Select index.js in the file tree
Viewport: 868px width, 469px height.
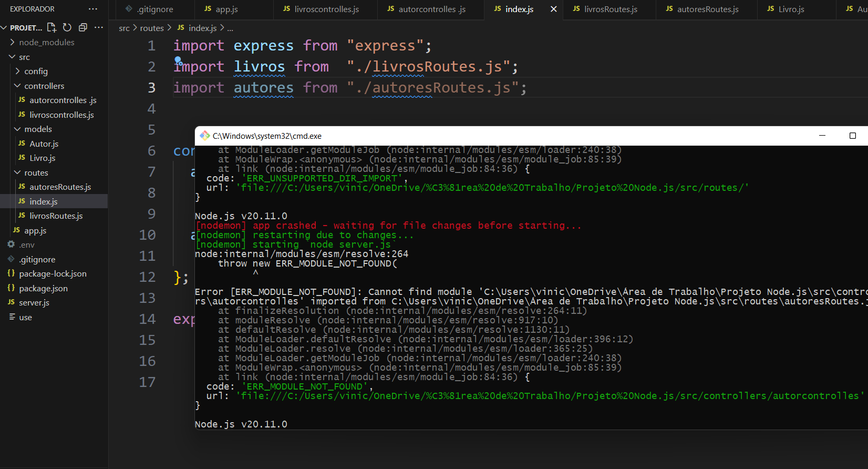coord(54,201)
